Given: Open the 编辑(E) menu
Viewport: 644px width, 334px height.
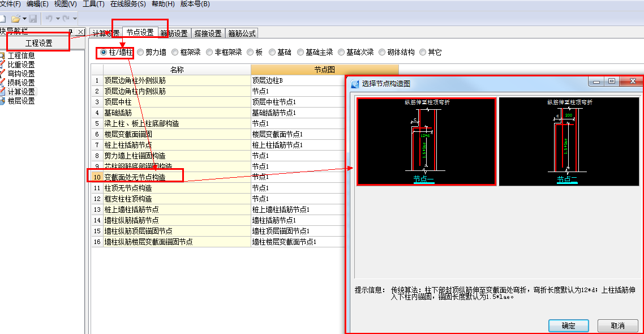Looking at the screenshot, I should [x=37, y=4].
